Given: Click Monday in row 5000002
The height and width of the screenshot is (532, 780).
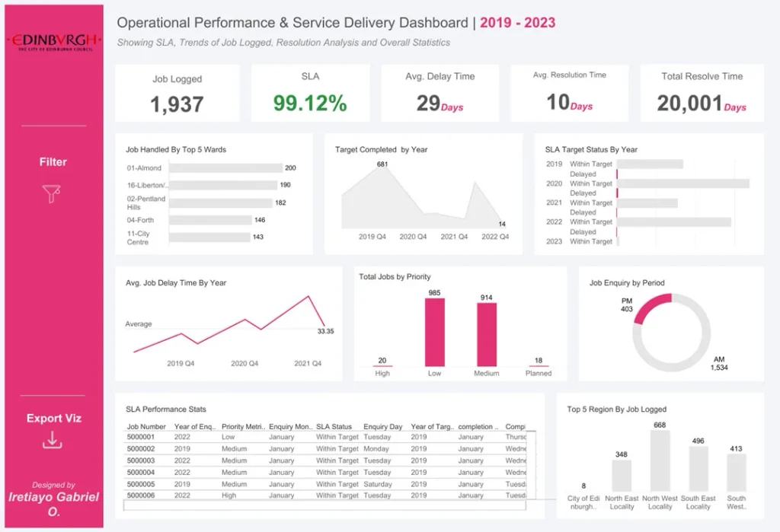Looking at the screenshot, I should point(376,449).
